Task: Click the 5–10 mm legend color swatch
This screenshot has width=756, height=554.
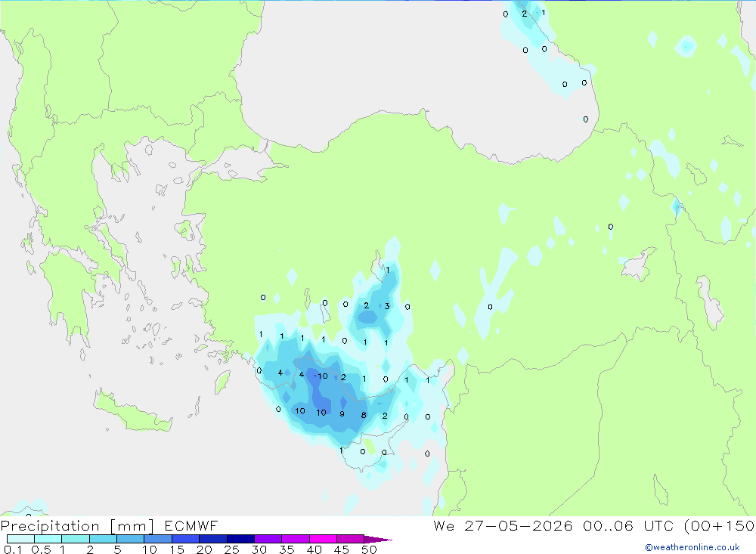Action: coord(130,539)
